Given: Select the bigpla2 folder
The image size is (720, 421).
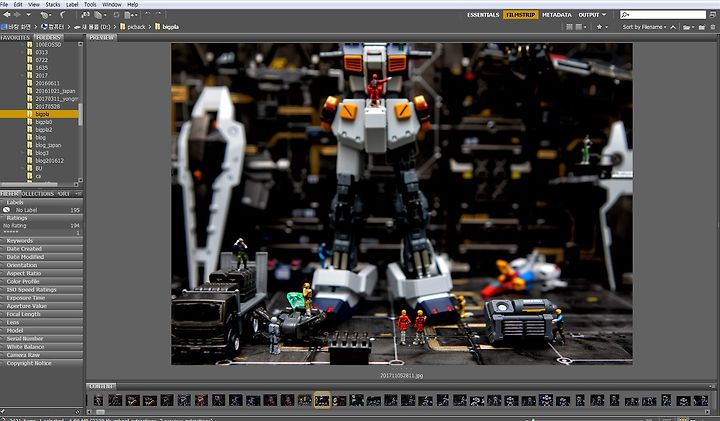Looking at the screenshot, I should [44, 130].
